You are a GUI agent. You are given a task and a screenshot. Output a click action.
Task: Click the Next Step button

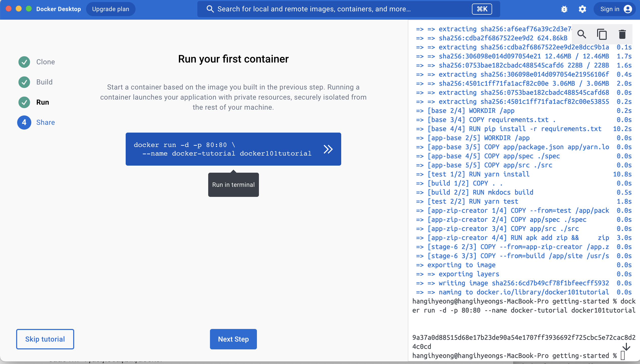point(233,339)
